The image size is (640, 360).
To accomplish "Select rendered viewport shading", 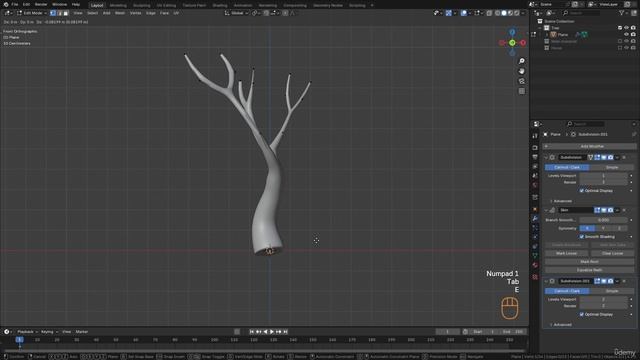I will tap(517, 13).
